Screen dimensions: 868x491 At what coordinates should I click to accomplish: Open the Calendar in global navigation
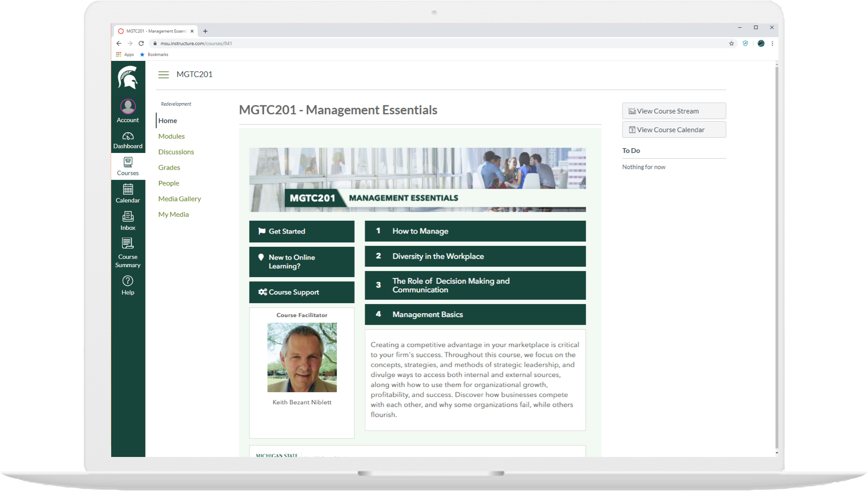(x=127, y=193)
